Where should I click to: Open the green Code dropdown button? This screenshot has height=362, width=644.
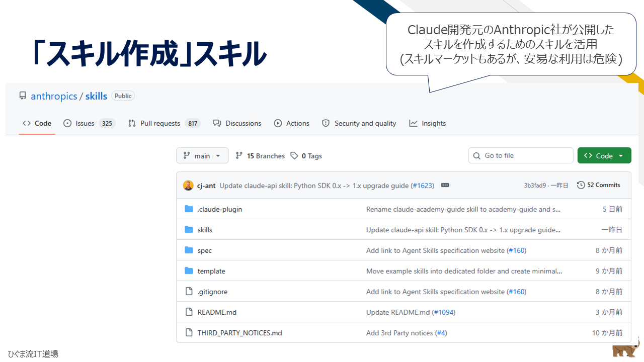604,156
